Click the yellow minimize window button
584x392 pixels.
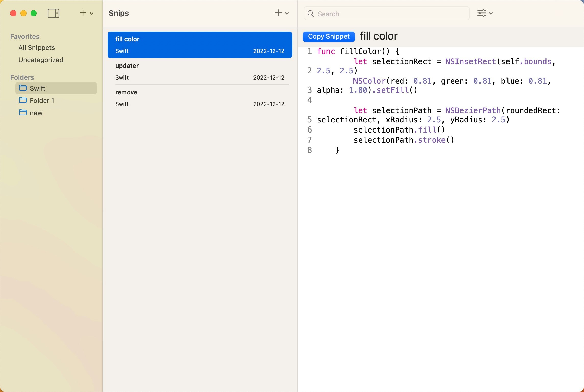pyautogui.click(x=23, y=13)
